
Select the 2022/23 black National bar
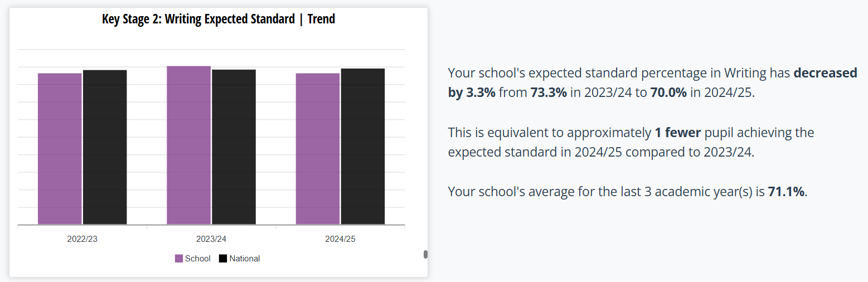105,147
